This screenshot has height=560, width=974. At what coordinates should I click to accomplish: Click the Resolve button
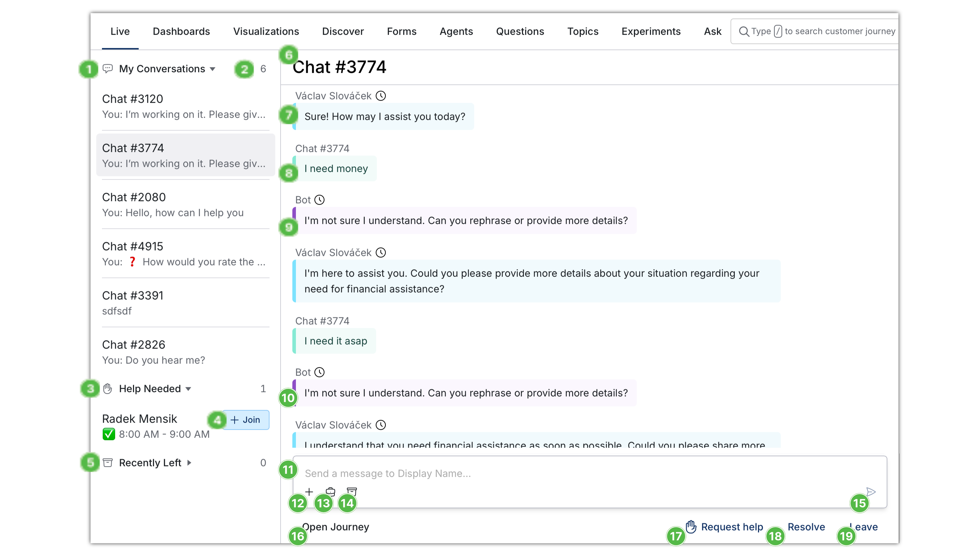[x=806, y=527]
